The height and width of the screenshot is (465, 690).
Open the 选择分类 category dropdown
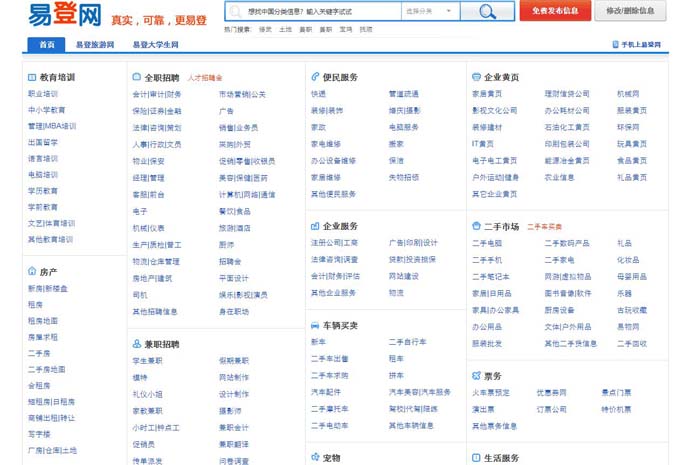click(430, 11)
